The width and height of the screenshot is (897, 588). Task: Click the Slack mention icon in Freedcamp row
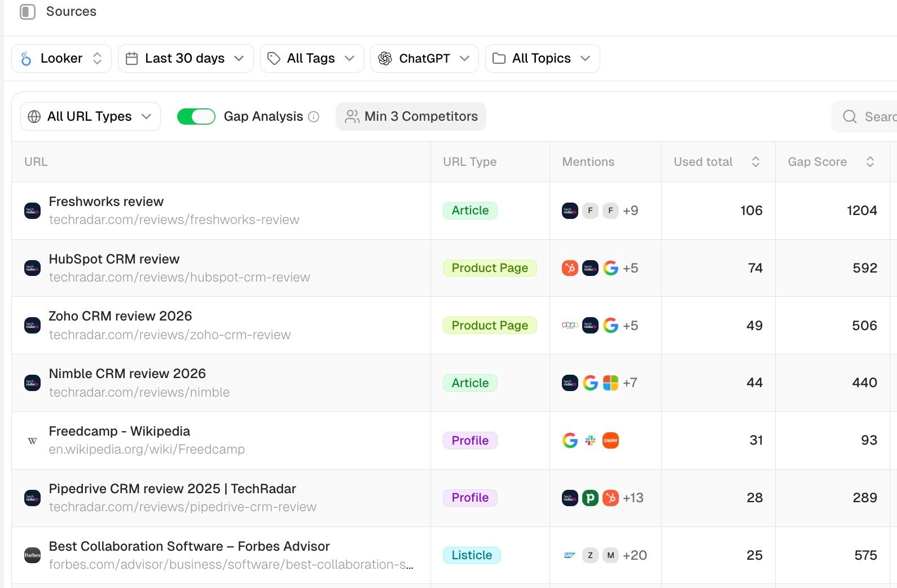[x=590, y=441]
